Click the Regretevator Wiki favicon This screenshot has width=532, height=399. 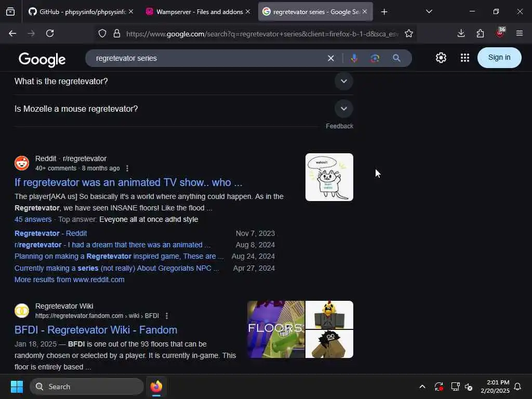tap(22, 311)
